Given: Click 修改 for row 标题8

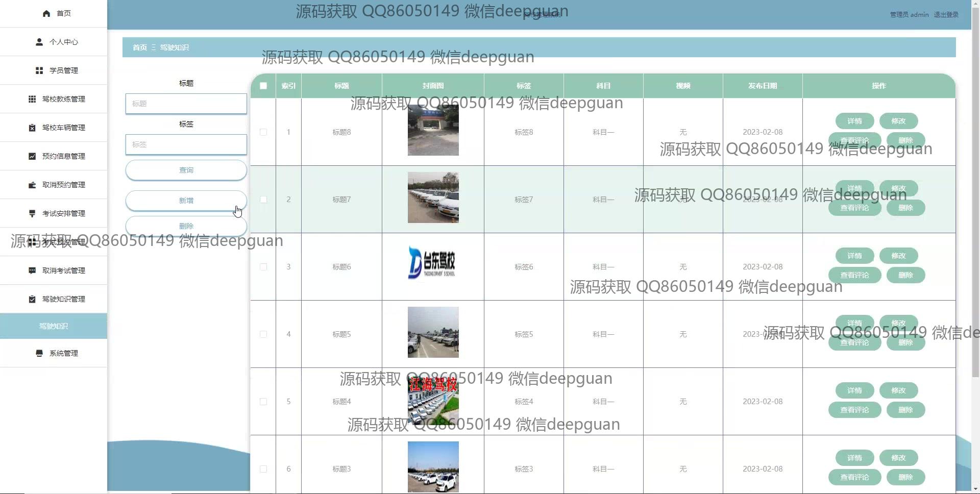Looking at the screenshot, I should point(898,121).
